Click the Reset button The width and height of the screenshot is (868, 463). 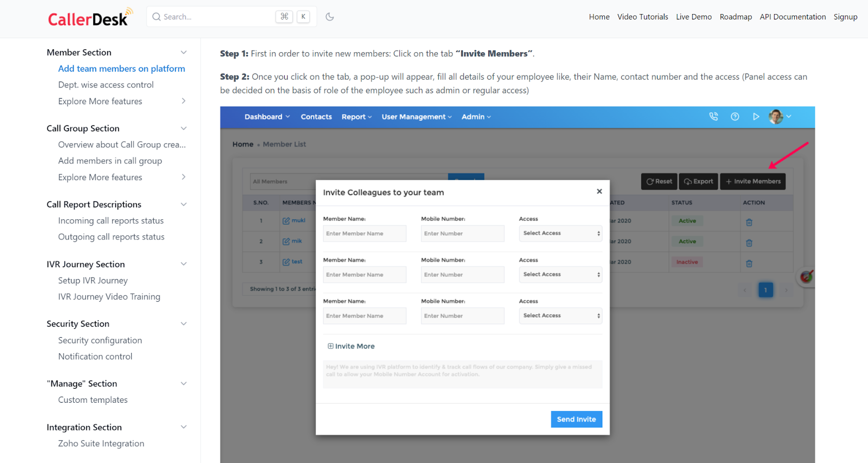(659, 181)
